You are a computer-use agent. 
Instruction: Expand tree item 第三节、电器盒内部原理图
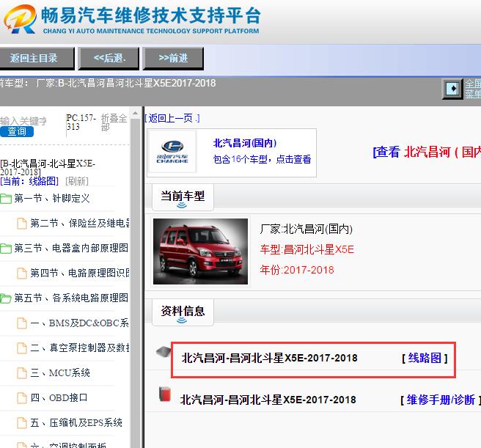(x=71, y=249)
